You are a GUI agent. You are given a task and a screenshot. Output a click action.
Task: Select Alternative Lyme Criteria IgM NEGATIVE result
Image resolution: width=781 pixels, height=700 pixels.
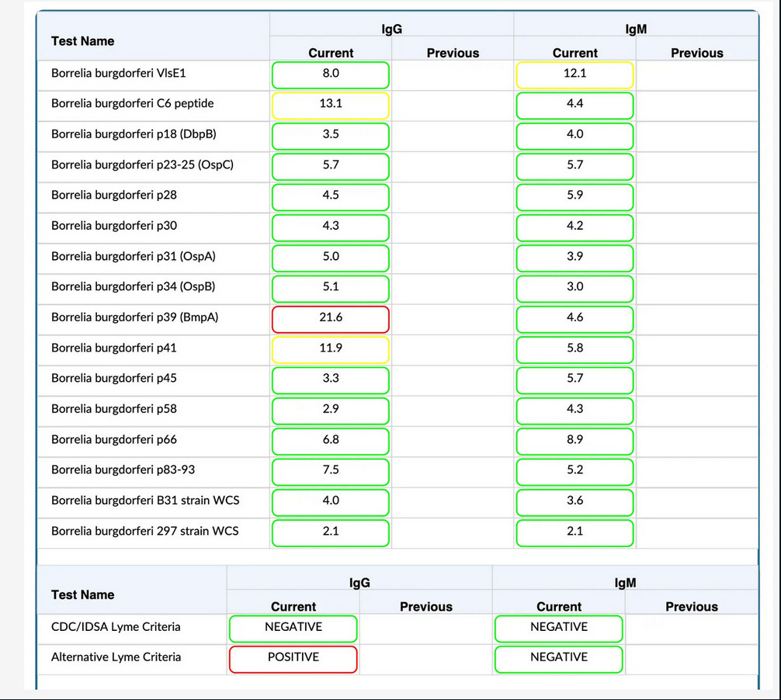(559, 660)
